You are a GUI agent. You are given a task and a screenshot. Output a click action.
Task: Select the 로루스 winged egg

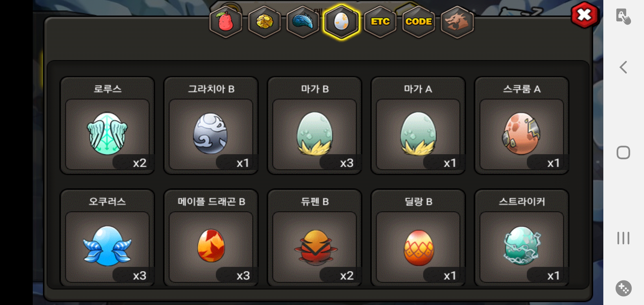pos(107,126)
